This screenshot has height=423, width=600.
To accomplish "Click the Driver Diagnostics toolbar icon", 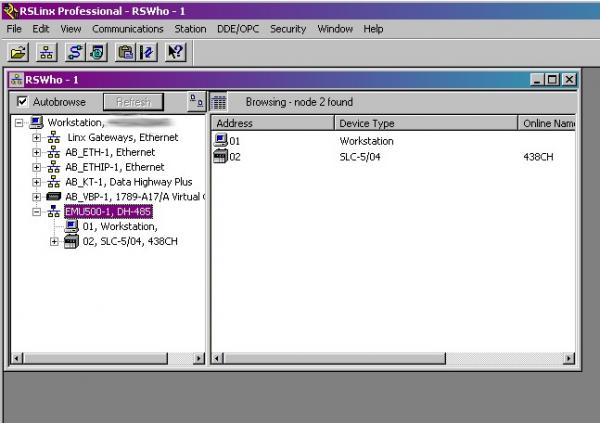I will (97, 52).
